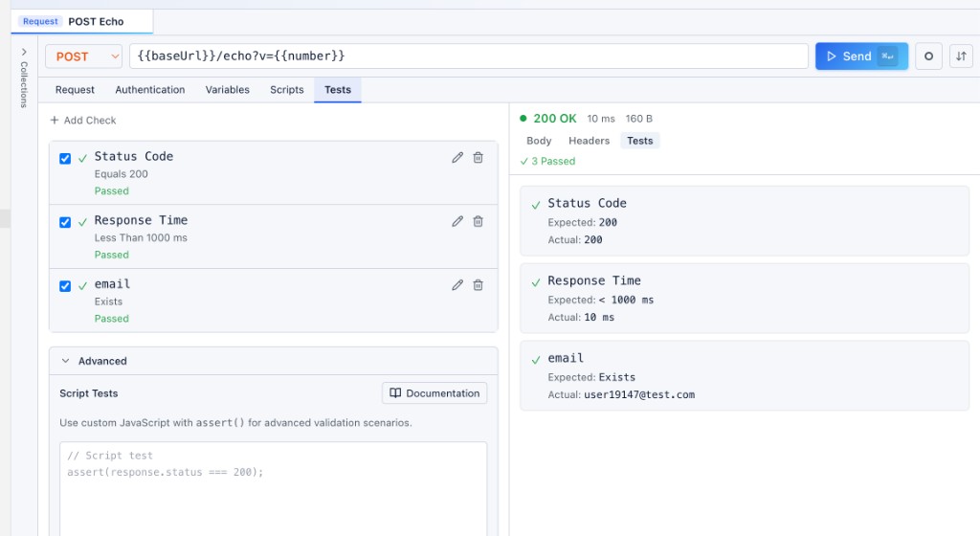980x536 pixels.
Task: Click the Exists condition under email check
Action: point(108,301)
